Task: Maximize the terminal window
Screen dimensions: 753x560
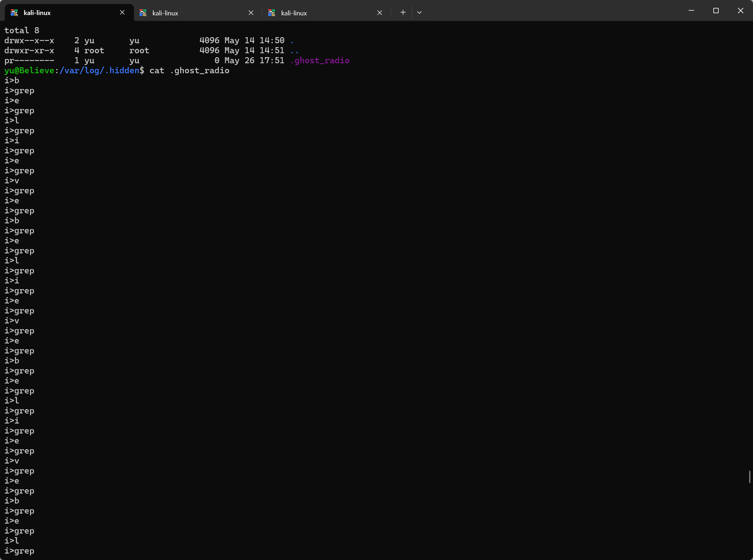Action: click(716, 11)
